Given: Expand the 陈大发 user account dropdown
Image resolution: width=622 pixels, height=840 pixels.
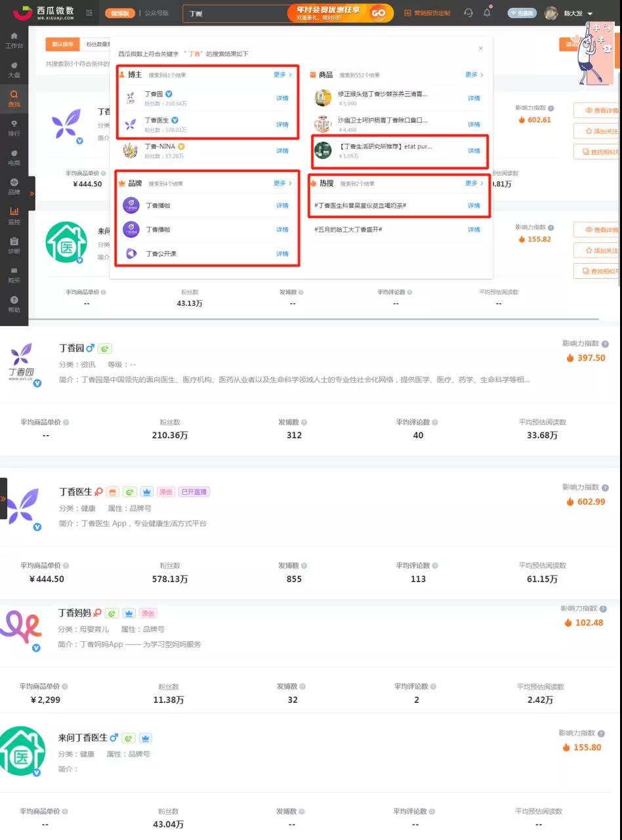Looking at the screenshot, I should click(589, 13).
